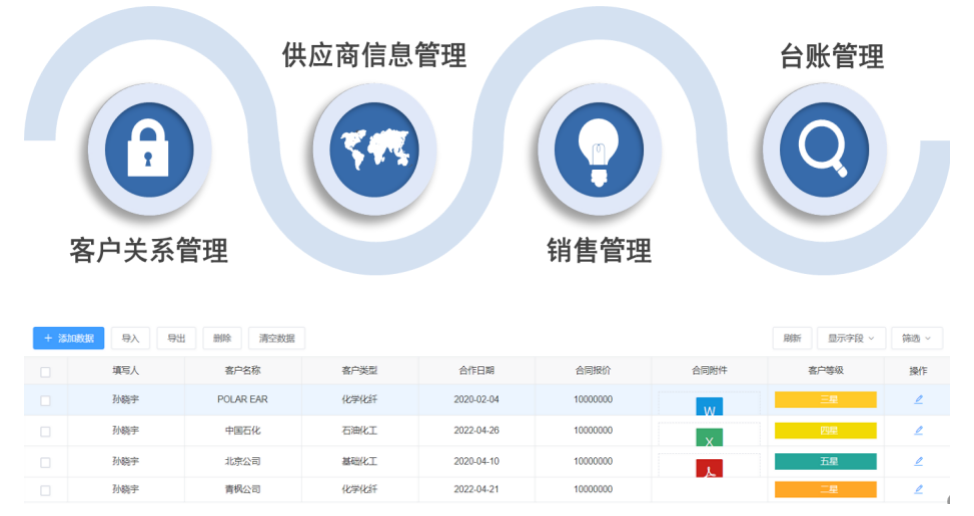
Task: Click the world map icon for 供应商信息管理
Action: click(x=374, y=148)
